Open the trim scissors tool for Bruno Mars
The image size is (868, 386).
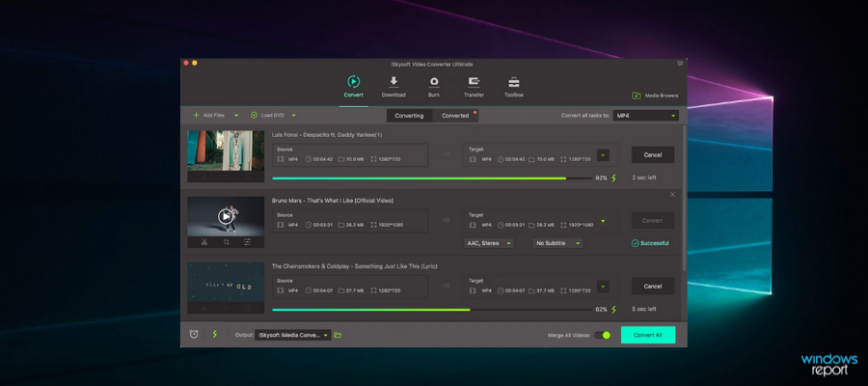[x=204, y=242]
